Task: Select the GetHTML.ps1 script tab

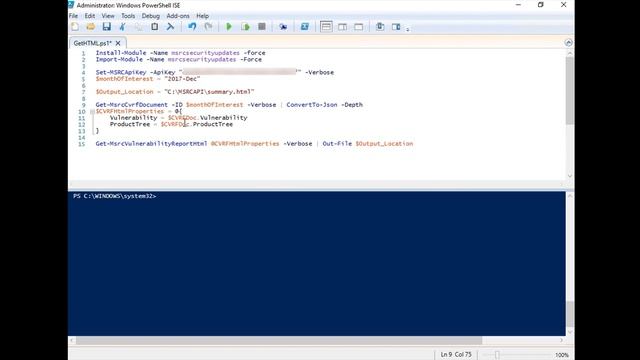Action: tap(93, 43)
